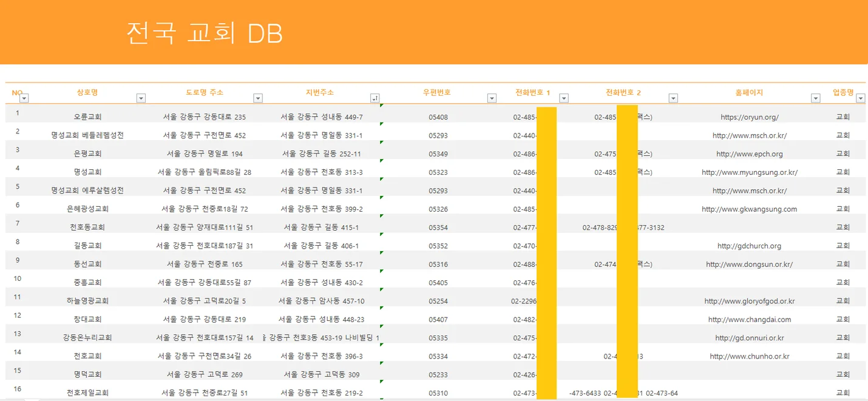Screen dimensions: 868x401
Task: Open the 홈페이지 column filter dropdown
Action: tap(816, 98)
